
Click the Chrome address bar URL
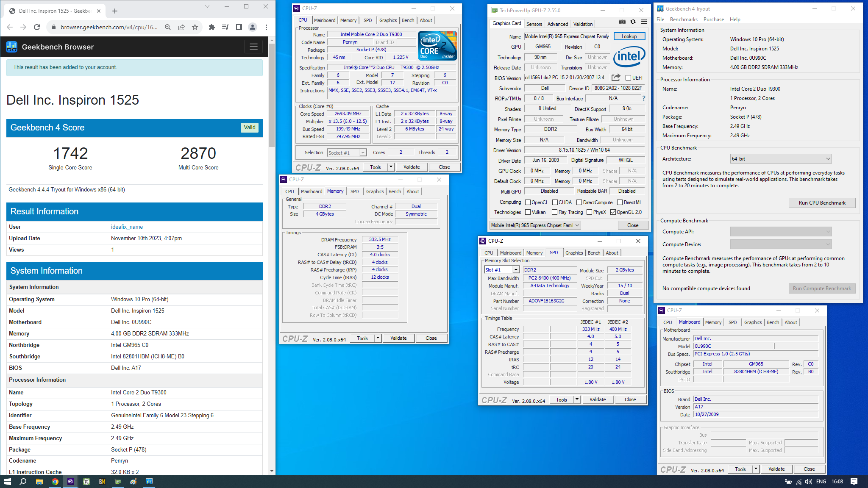click(x=109, y=27)
